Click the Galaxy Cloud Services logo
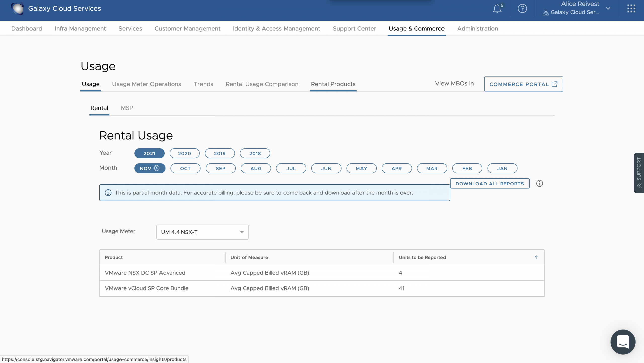Image resolution: width=644 pixels, height=363 pixels. [x=18, y=9]
